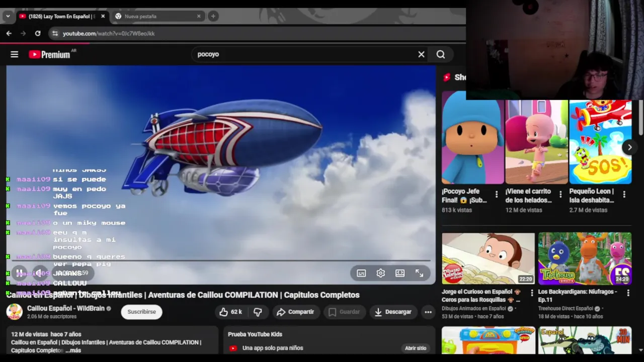The width and height of the screenshot is (644, 362).
Task: Close the 'Nueva pestaña' tab
Action: pos(198,16)
